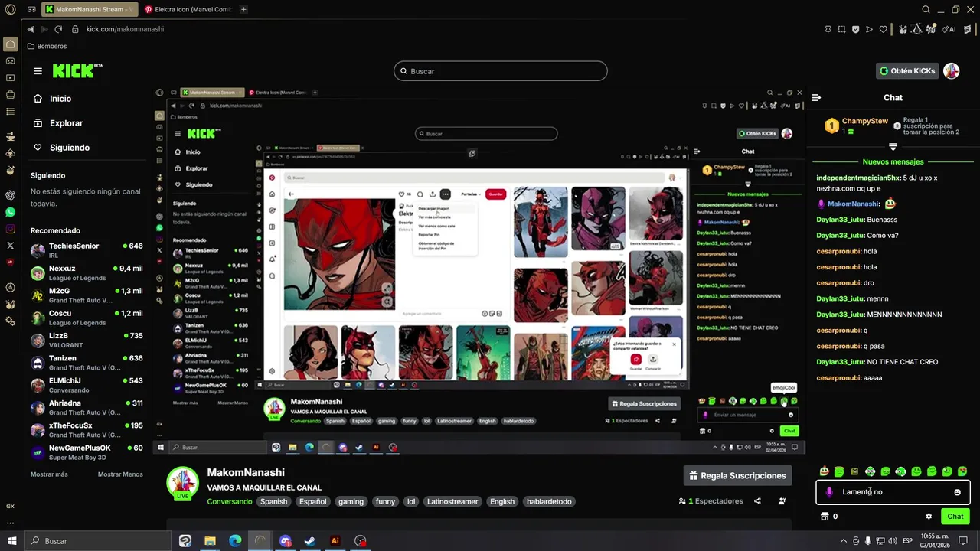Click the Windows Start button
The width and height of the screenshot is (980, 551).
click(11, 540)
